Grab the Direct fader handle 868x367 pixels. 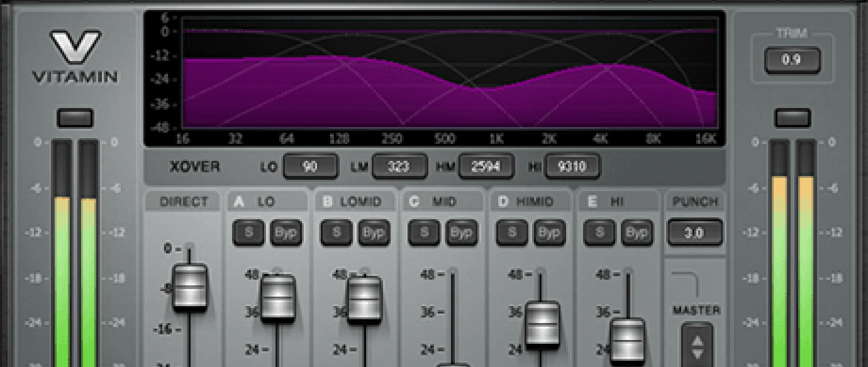pos(190,287)
